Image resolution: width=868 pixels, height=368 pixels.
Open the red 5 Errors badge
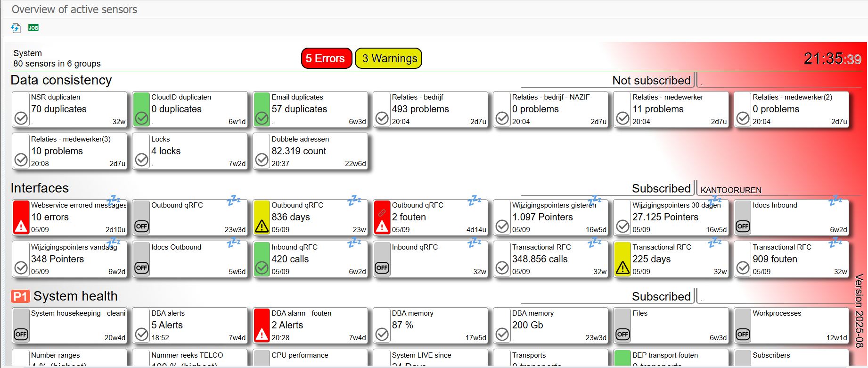(326, 59)
